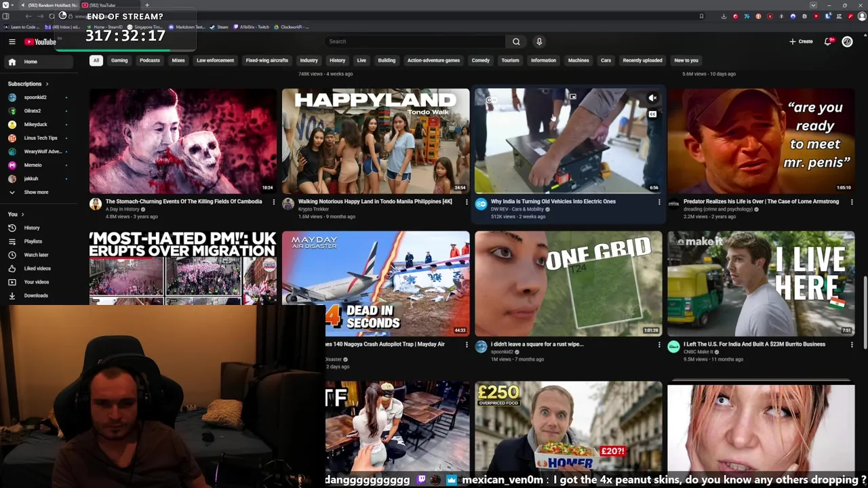Open Watch later in the sidebar
This screenshot has width=868, height=488.
point(37,255)
